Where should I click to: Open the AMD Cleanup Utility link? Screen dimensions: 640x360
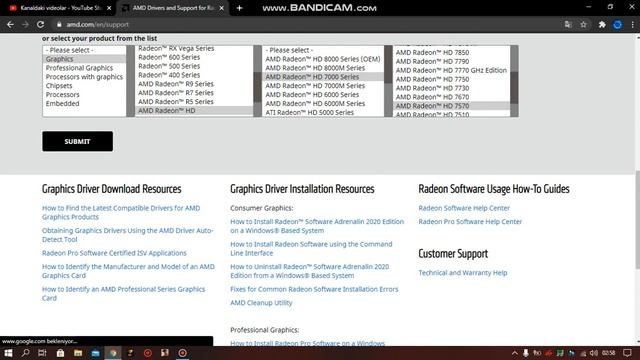click(x=261, y=303)
